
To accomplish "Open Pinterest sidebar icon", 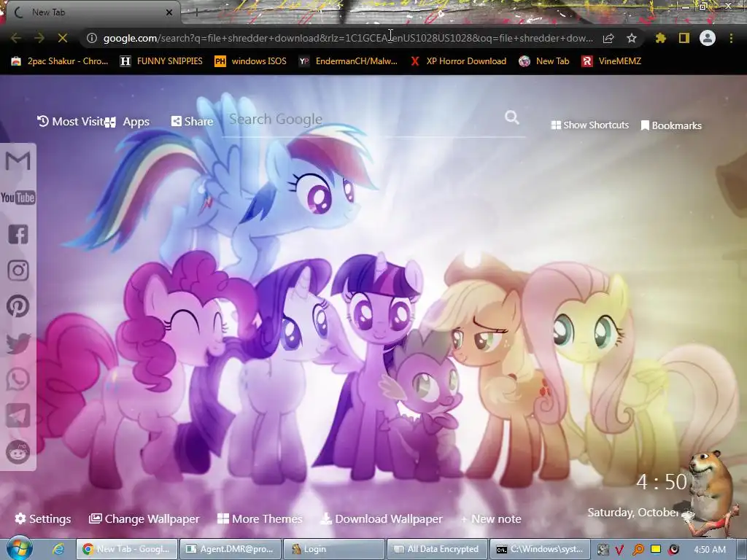I will [x=18, y=306].
